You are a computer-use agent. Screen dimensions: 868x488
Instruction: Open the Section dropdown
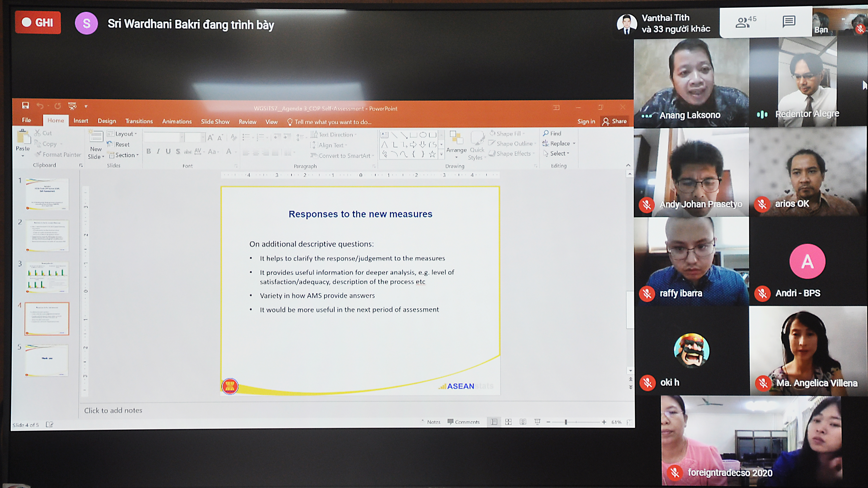click(125, 155)
